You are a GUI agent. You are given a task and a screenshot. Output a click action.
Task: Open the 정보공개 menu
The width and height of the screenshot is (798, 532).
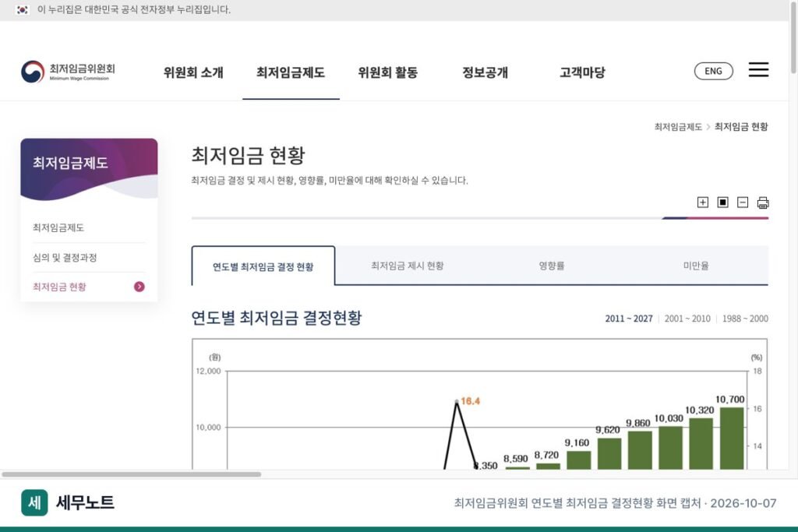pos(485,72)
